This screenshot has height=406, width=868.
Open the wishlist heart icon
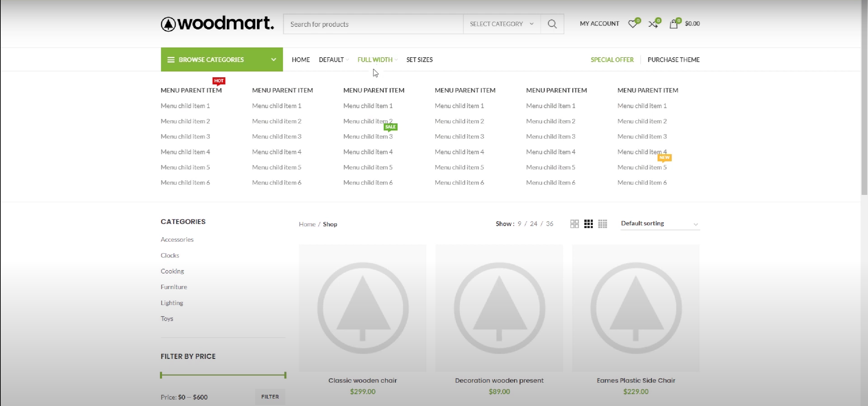click(633, 24)
